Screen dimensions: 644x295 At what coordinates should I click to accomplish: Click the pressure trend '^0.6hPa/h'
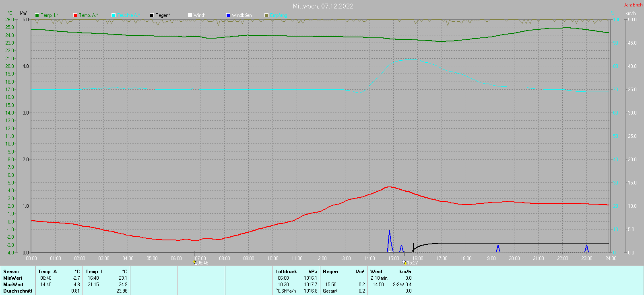[x=286, y=291]
